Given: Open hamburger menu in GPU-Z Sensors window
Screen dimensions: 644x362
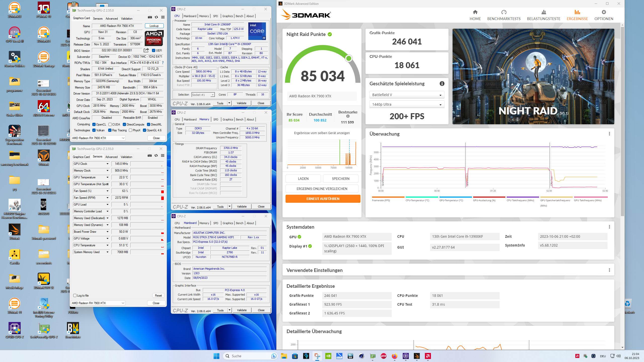Looking at the screenshot, I should tap(163, 156).
